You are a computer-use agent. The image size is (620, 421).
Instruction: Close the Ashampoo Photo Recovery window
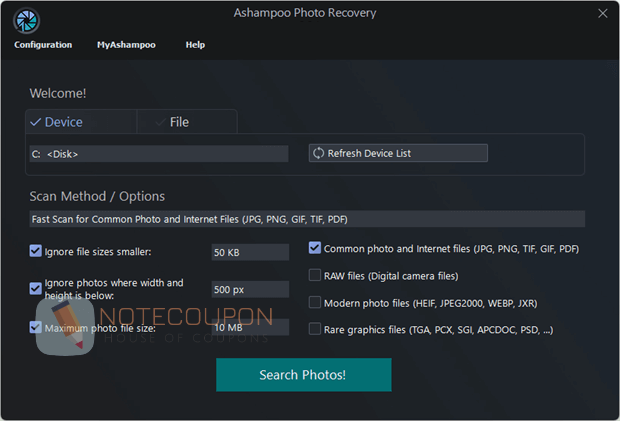click(x=602, y=13)
